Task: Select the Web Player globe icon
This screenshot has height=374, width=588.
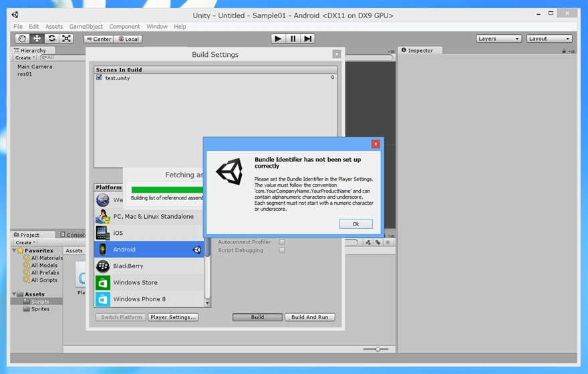Action: coord(102,200)
